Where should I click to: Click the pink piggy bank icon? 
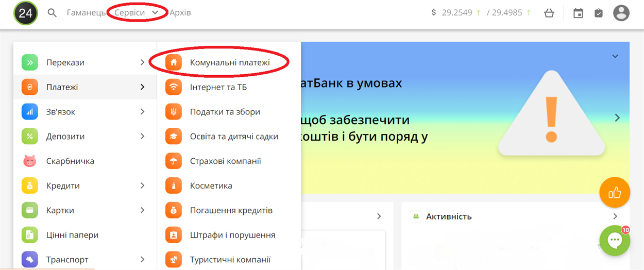point(30,161)
